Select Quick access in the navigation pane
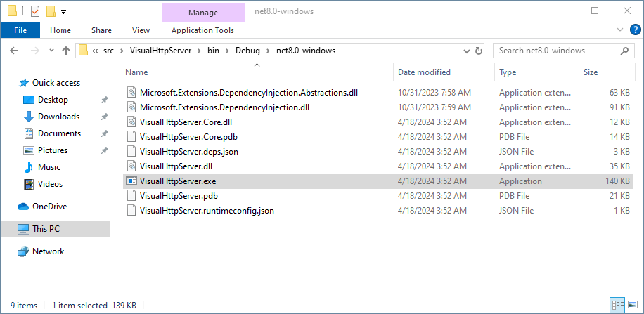This screenshot has height=314, width=644. 56,83
